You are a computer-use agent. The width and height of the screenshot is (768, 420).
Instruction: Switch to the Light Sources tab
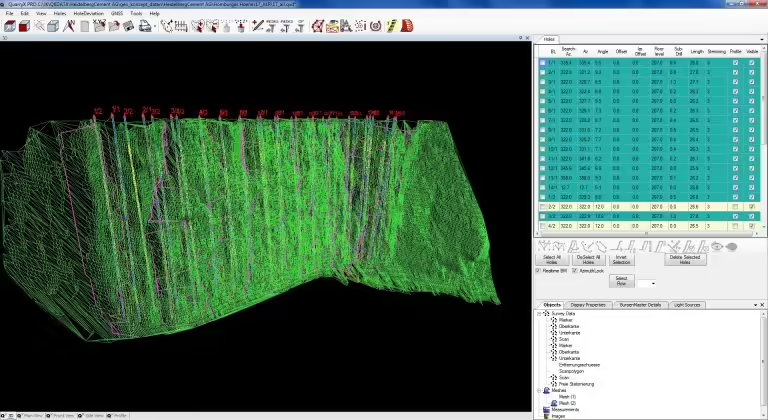tap(686, 304)
